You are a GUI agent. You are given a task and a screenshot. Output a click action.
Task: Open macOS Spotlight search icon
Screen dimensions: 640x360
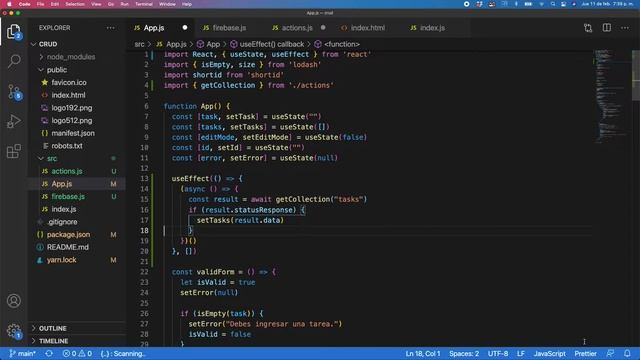pyautogui.click(x=553, y=4)
